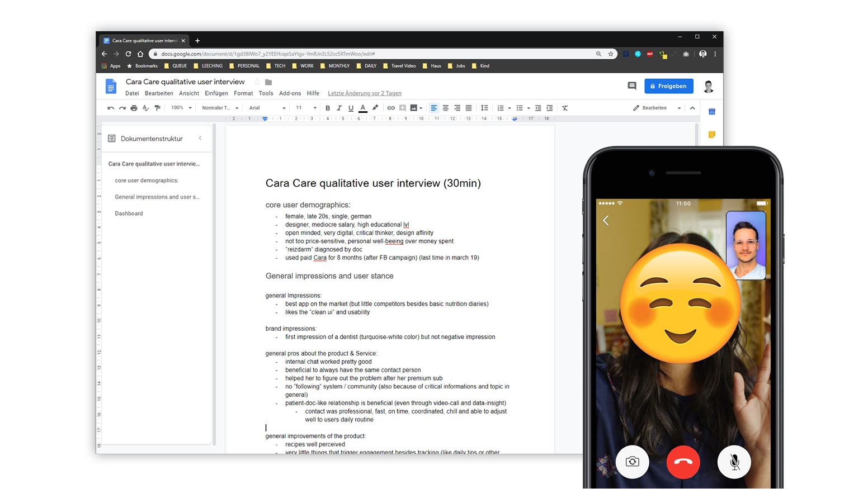Mute the microphone on the phone call
Viewport: 868px width, 489px height.
click(734, 462)
